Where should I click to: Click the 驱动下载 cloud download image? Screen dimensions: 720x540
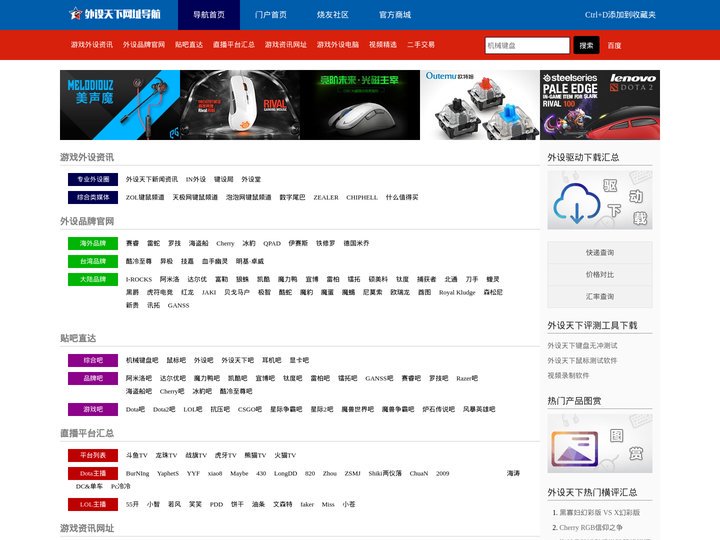click(x=600, y=200)
